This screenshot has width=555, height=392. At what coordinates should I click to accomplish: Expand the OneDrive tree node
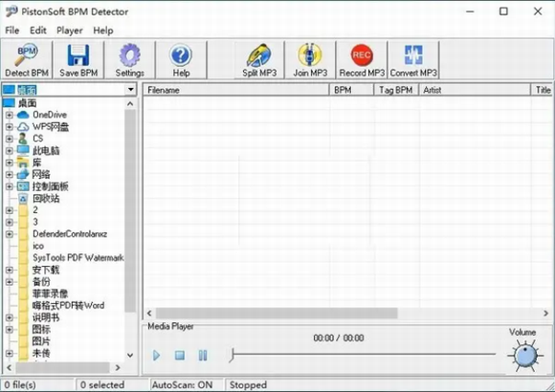[10, 115]
